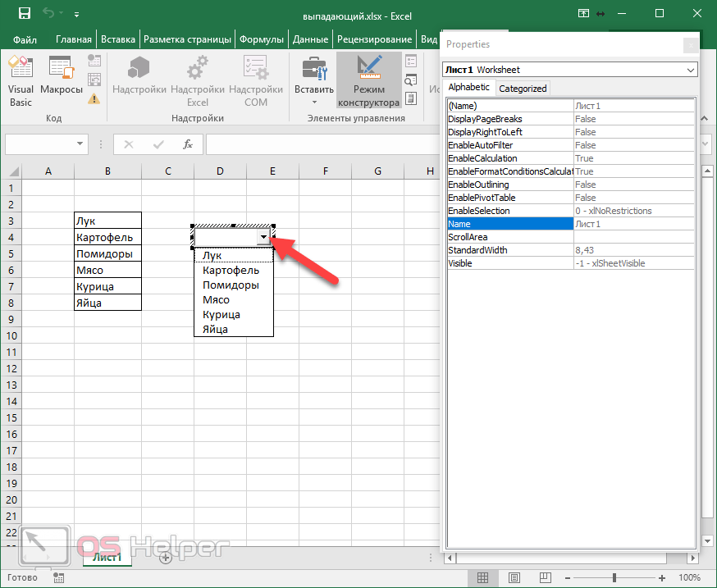Open the Name Box dropdown
Screen dimensions: 717x588
(x=80, y=144)
